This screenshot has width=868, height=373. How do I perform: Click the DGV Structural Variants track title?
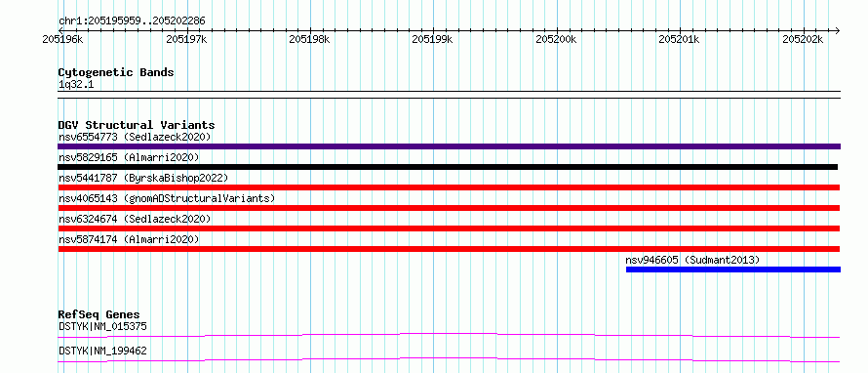tap(137, 125)
